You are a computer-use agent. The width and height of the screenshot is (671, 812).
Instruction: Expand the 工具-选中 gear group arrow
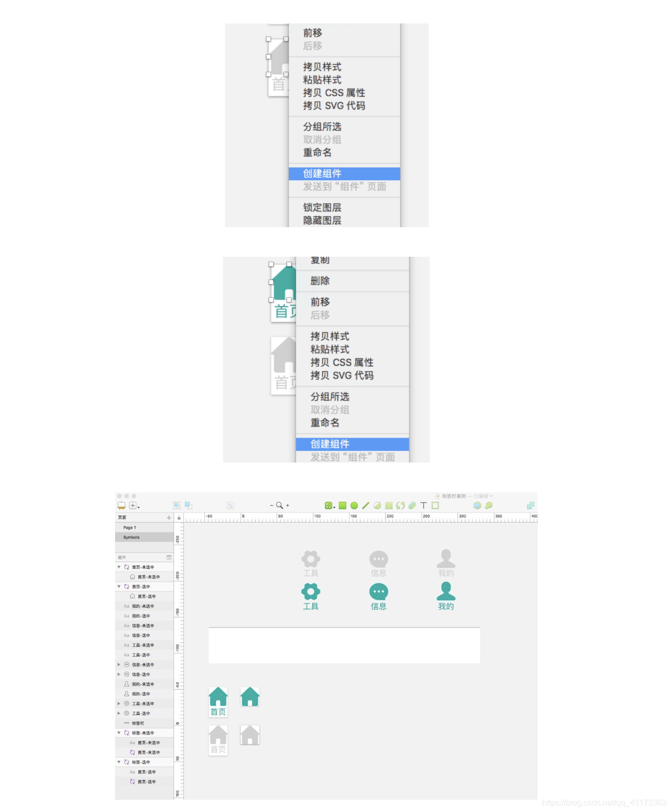[119, 713]
